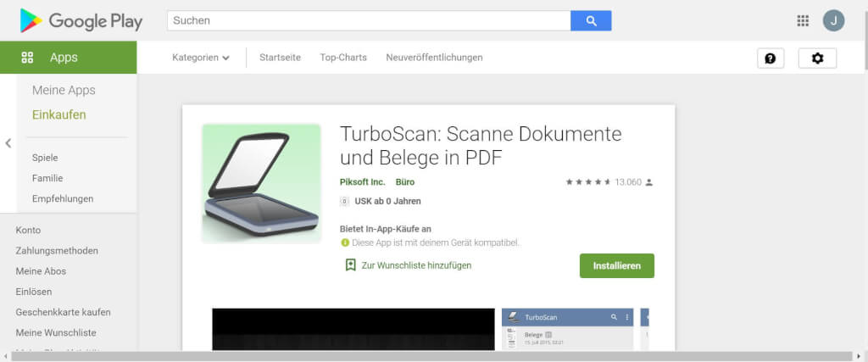Click the 13.060 ratings count
This screenshot has height=362, width=868.
click(628, 182)
